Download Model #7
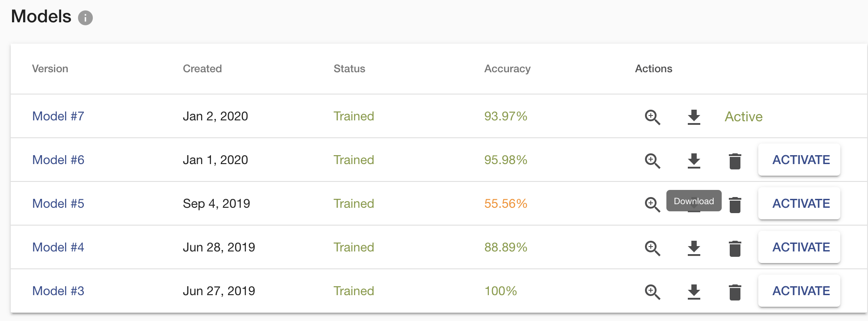This screenshot has height=321, width=868. pos(694,117)
